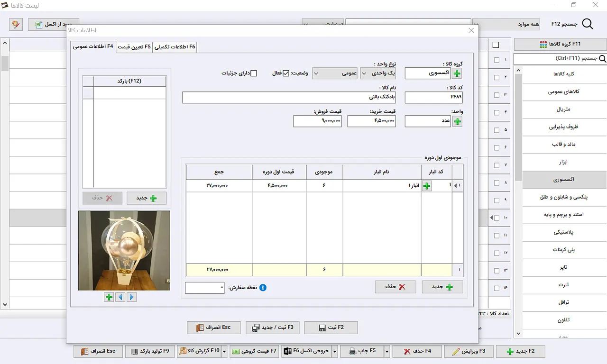Close the اطلاعات کالا dialog
This screenshot has height=364, width=607.
[471, 30]
